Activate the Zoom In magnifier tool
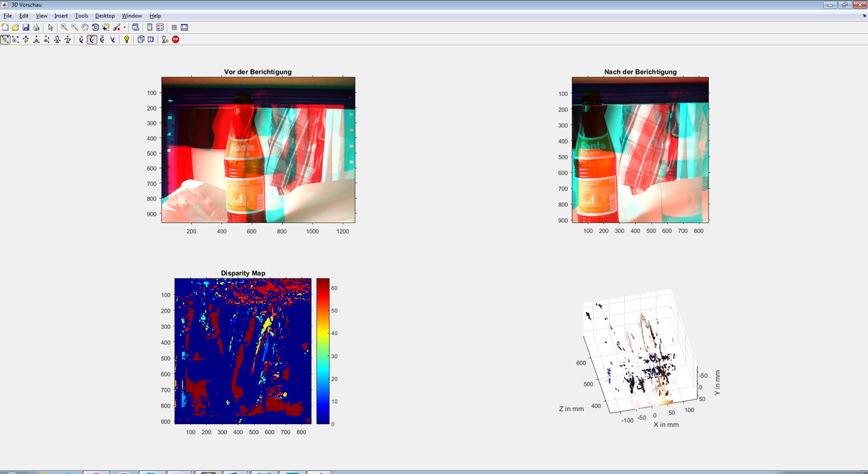The width and height of the screenshot is (868, 474). 64,27
